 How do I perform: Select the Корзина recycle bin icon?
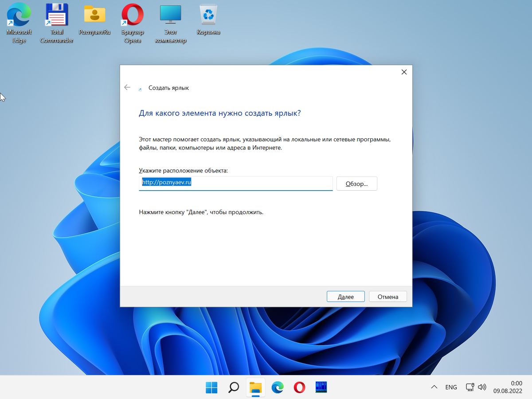coord(208,20)
